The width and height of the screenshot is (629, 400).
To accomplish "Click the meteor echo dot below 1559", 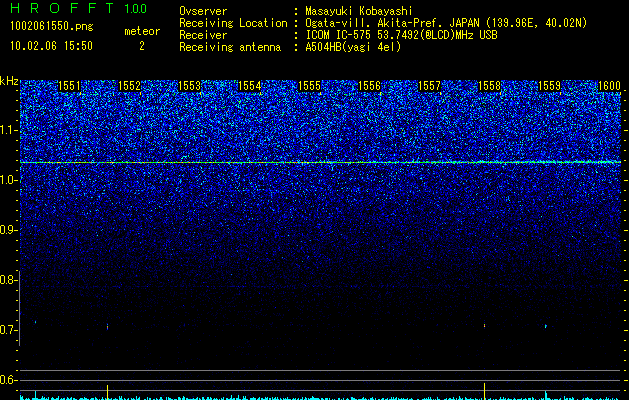I will click(x=546, y=326).
